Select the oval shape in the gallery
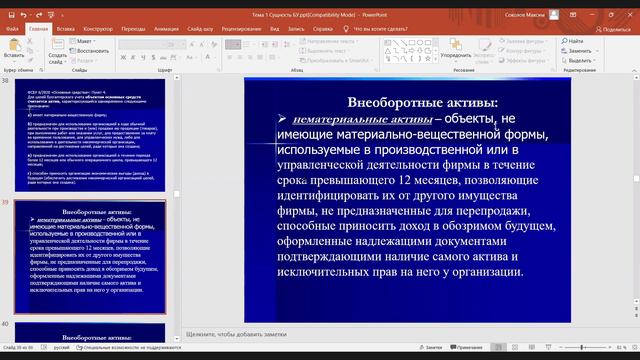Viewport: 640px width, 360px height. click(x=420, y=42)
